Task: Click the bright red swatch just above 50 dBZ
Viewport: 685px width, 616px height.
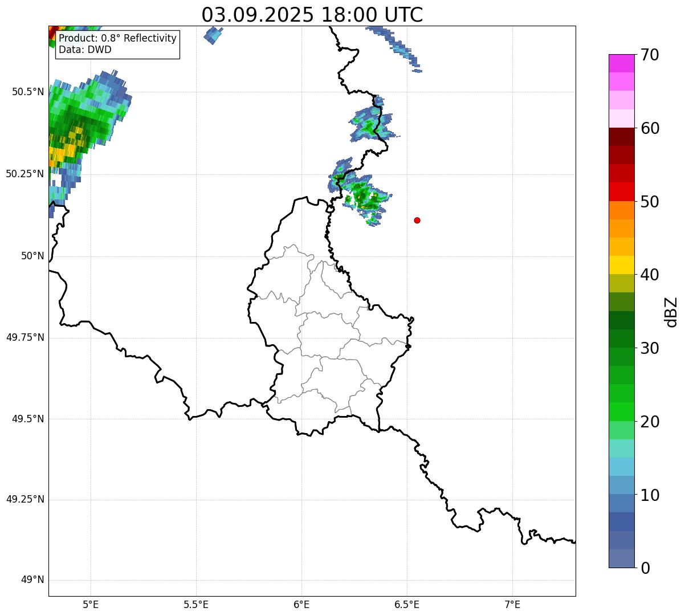Action: [x=622, y=192]
